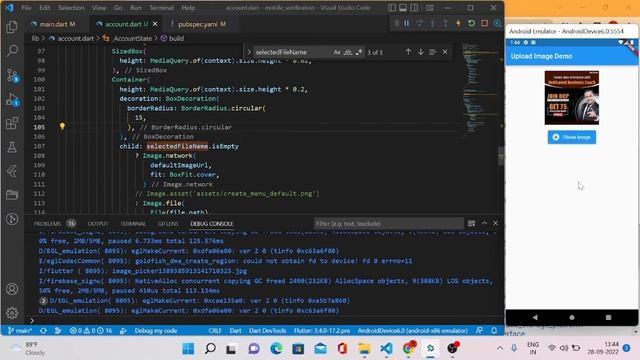
Task: Click the debug console filter field
Action: click(x=389, y=224)
